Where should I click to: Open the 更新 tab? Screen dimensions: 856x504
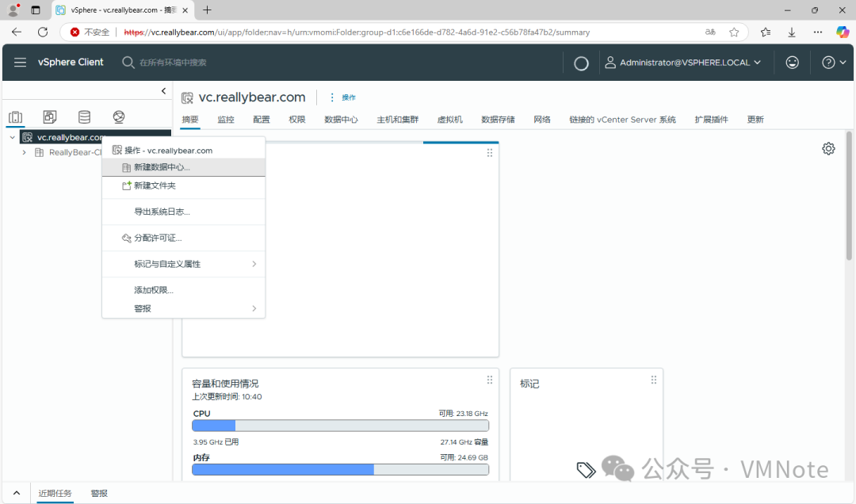(x=755, y=120)
